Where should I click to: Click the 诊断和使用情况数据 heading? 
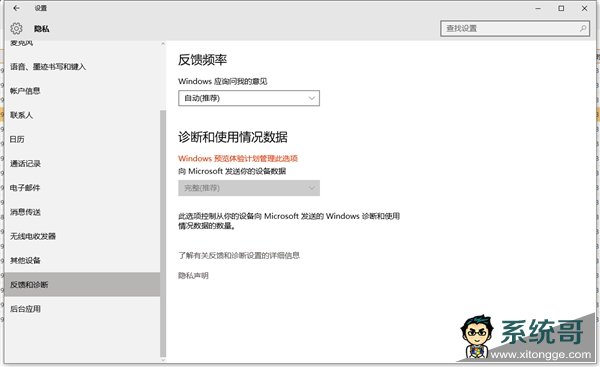233,137
